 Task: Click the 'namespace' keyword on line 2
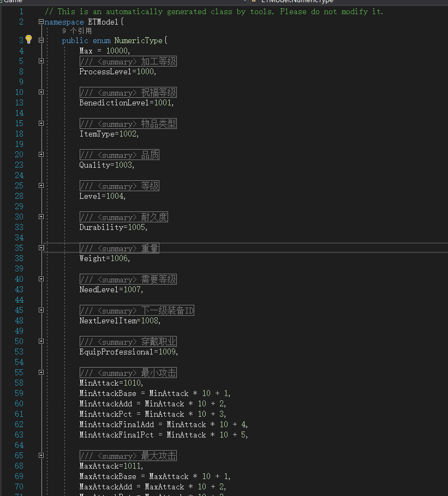[64, 22]
